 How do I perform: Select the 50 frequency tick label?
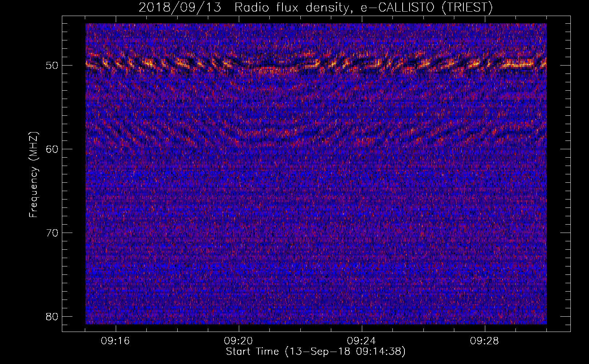click(52, 66)
